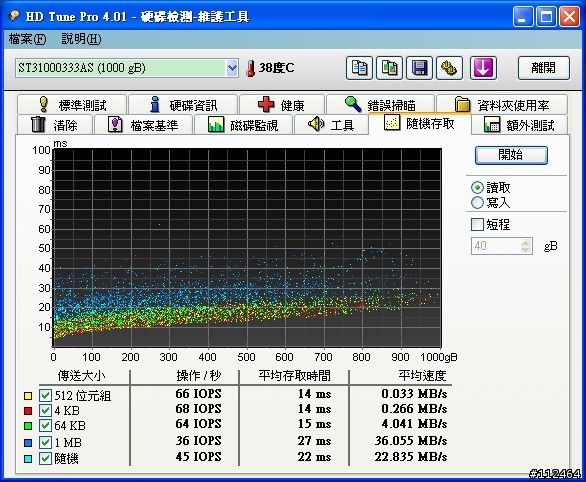This screenshot has height=482, width=586.
Task: Maximize the HD Tune Pro window
Action: coord(546,17)
